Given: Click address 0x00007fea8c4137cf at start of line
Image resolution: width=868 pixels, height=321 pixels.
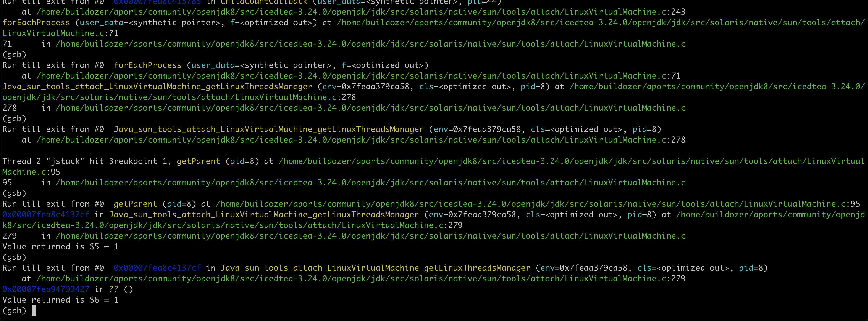Looking at the screenshot, I should tap(46, 215).
